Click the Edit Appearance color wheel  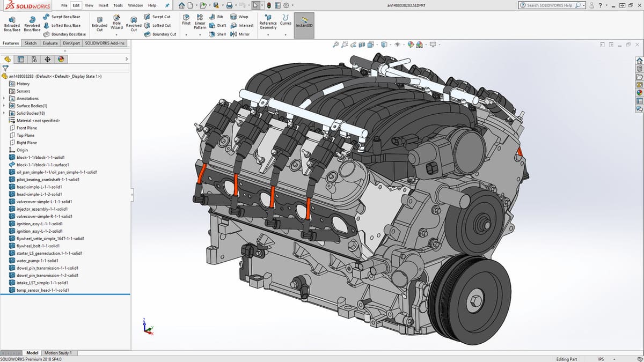click(x=411, y=45)
